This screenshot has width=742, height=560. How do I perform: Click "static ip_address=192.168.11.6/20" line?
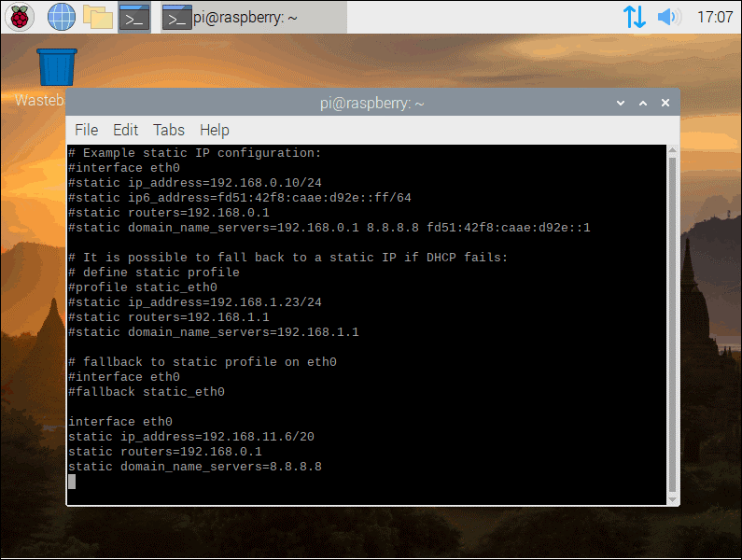[191, 437]
